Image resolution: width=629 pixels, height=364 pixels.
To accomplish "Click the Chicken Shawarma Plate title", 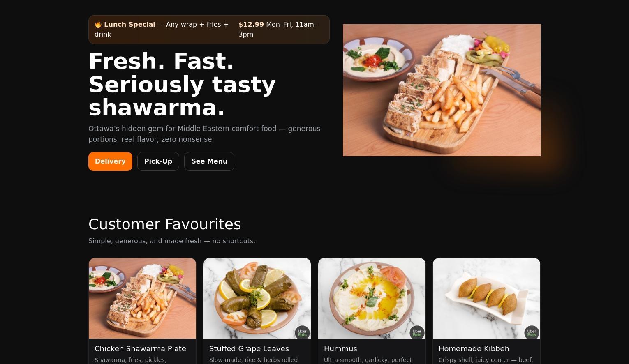I will (140, 349).
